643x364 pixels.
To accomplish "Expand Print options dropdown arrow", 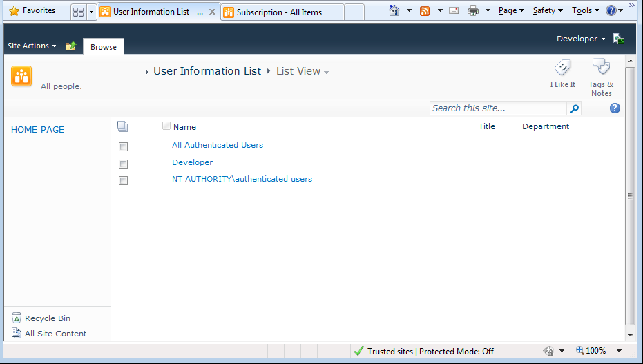I will point(488,10).
